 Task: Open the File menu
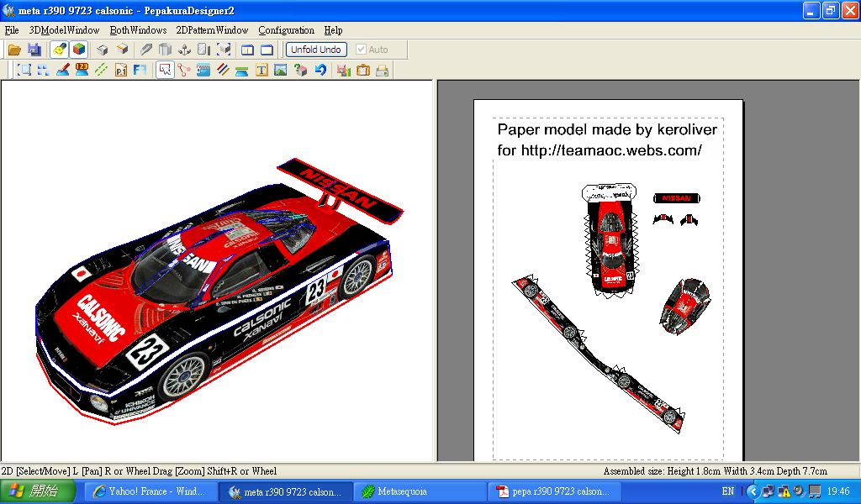pyautogui.click(x=12, y=30)
